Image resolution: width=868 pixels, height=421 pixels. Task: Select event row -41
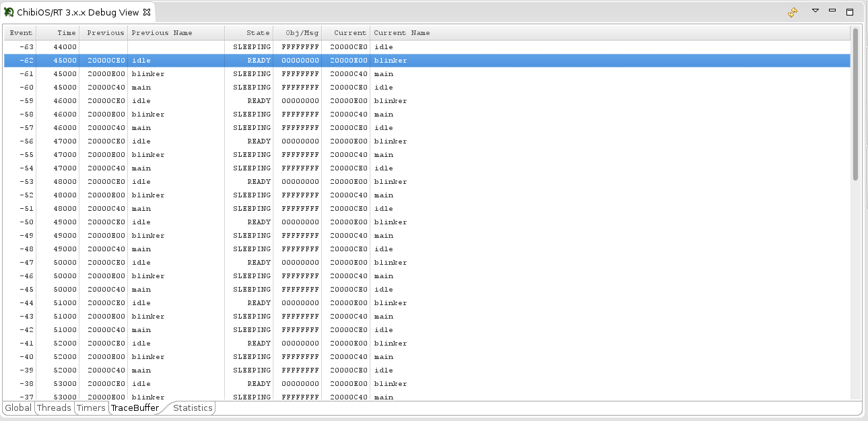(427, 344)
